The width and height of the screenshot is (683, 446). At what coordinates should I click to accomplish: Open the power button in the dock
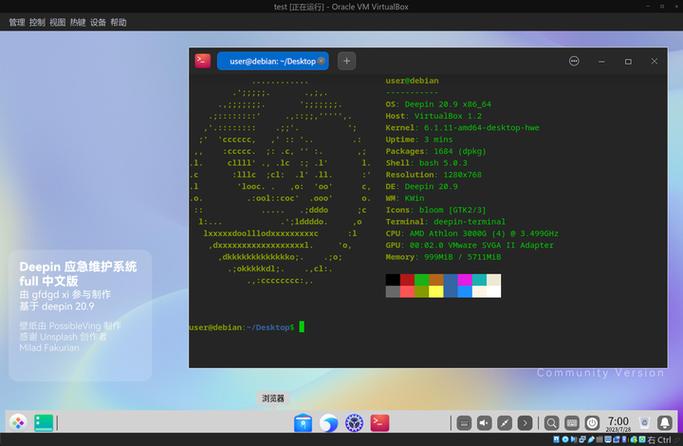click(592, 423)
